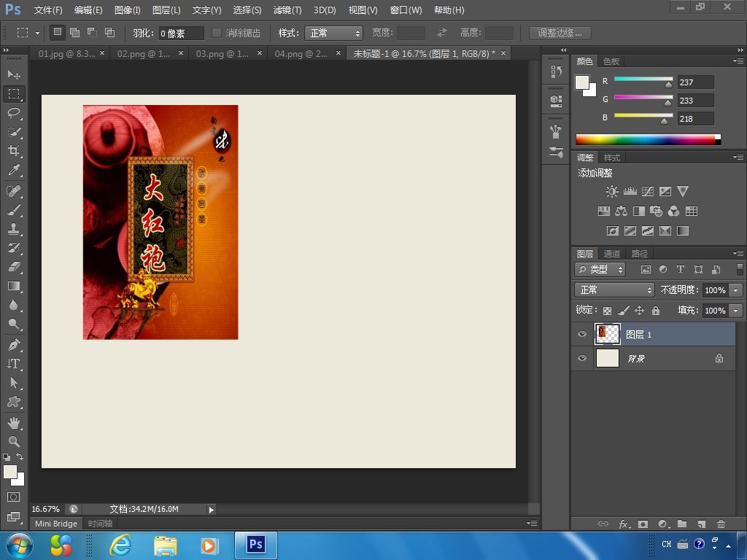Toggle visibility of the 背景 layer
The image size is (747, 560).
click(581, 359)
